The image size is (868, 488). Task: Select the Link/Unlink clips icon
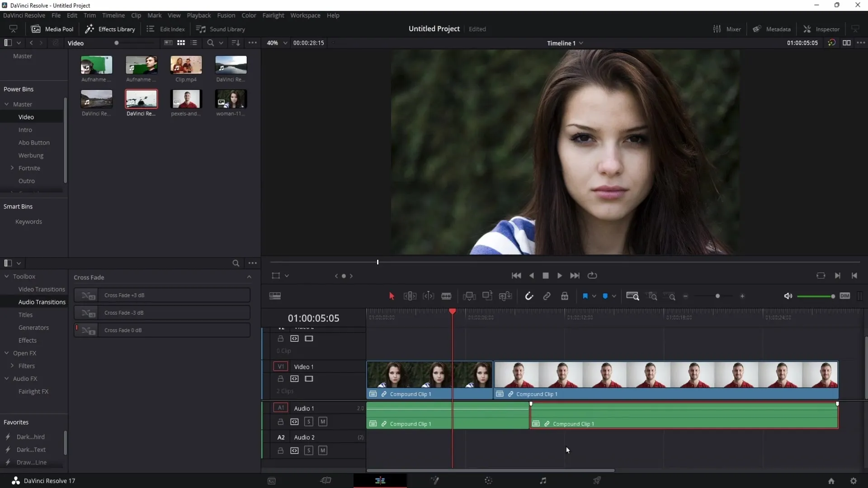tap(547, 296)
